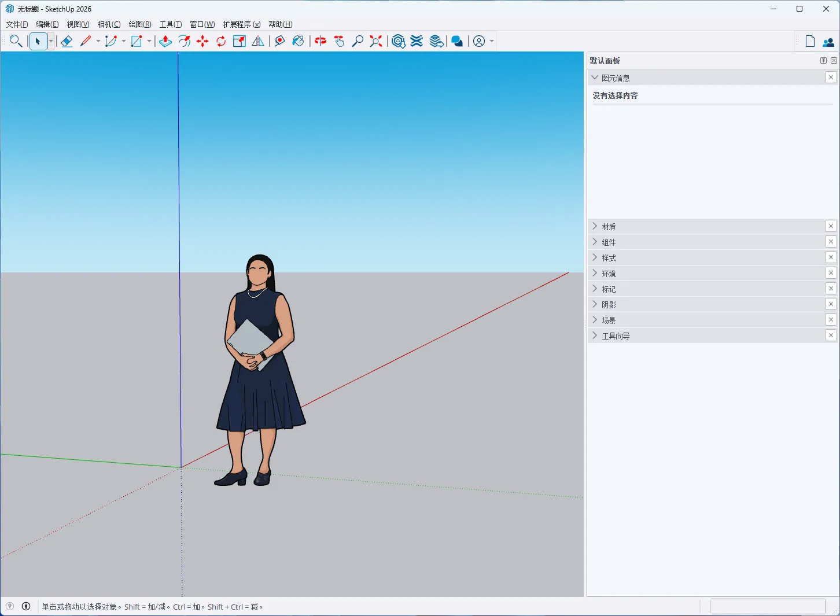The image size is (840, 616).
Task: Open the Arc tool dropdown arrow
Action: click(x=123, y=41)
